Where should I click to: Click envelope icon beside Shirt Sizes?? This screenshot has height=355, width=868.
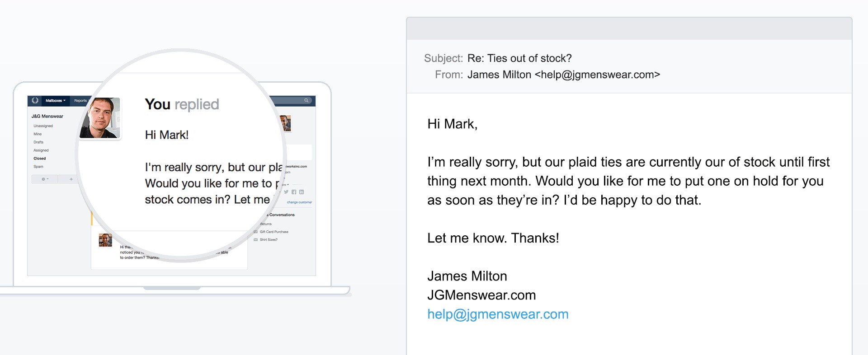click(x=256, y=240)
